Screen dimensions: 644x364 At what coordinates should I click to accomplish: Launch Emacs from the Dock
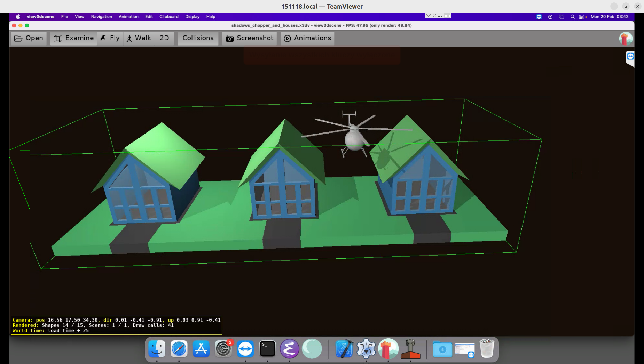tap(290, 349)
